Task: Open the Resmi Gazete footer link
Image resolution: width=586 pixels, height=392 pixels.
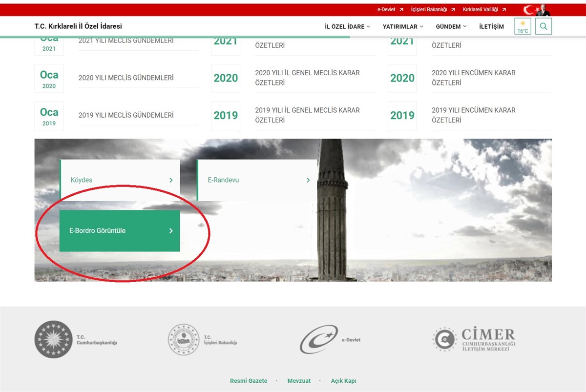Action: [x=249, y=381]
